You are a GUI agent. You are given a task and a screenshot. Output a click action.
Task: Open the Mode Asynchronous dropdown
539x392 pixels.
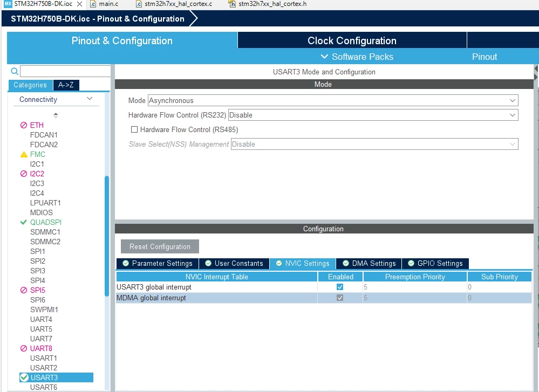(x=333, y=100)
